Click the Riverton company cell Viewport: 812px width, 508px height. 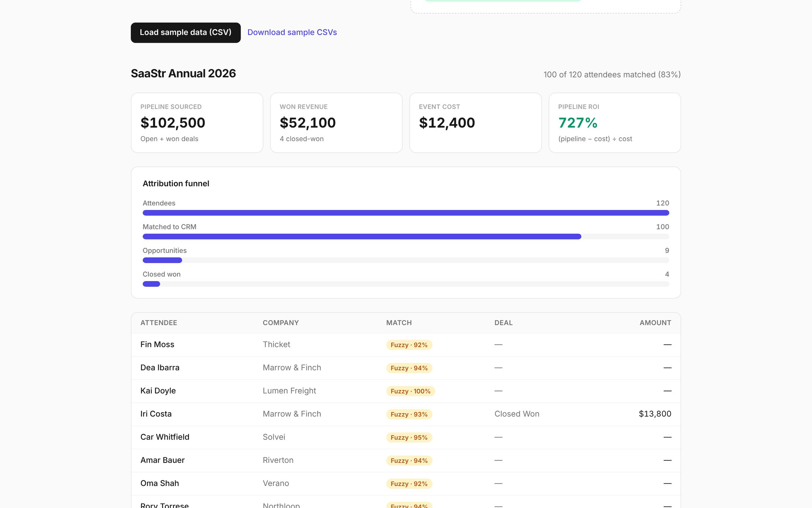pyautogui.click(x=278, y=460)
